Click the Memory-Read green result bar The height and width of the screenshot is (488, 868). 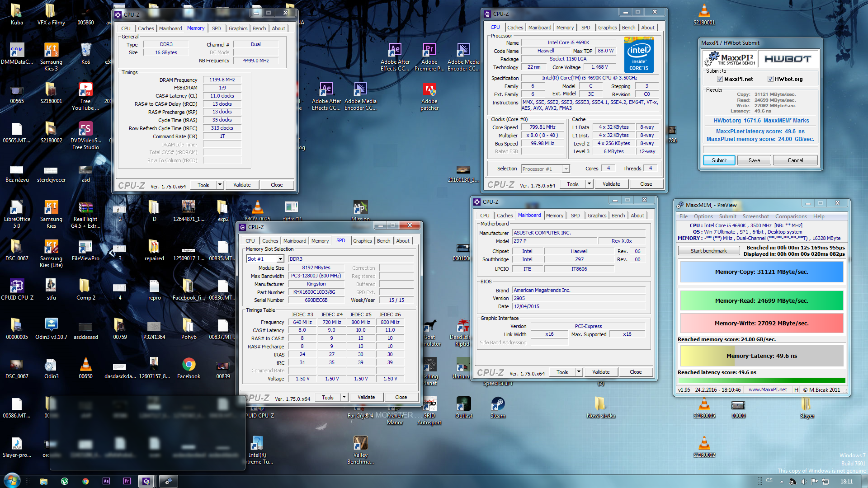tap(761, 300)
